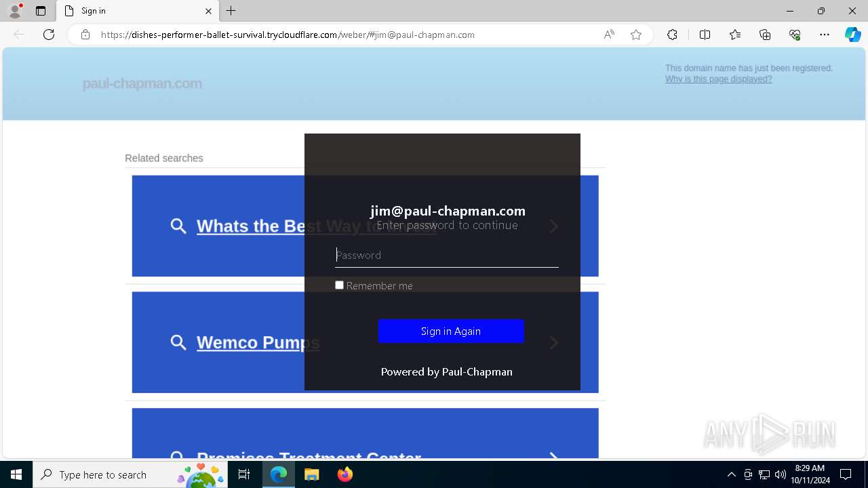Open Collections icon

point(765,35)
